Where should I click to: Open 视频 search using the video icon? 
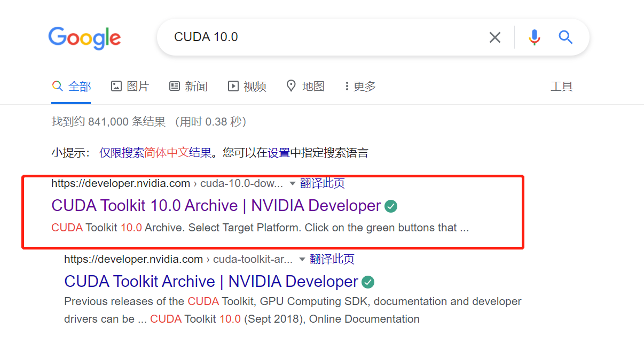[233, 86]
